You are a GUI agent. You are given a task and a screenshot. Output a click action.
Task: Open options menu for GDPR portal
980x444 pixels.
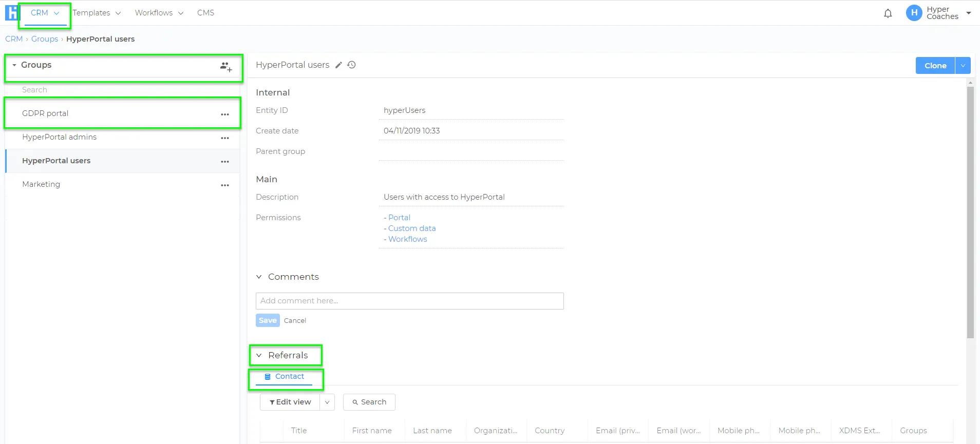click(x=225, y=114)
